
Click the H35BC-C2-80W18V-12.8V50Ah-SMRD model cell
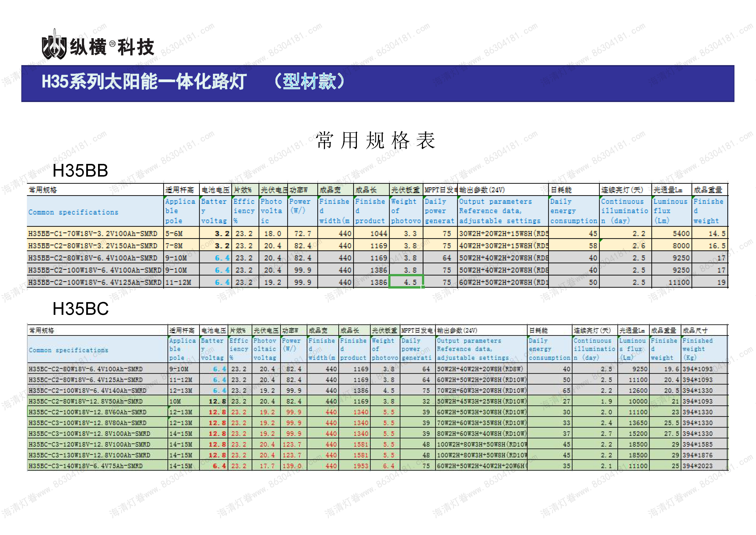coord(86,401)
